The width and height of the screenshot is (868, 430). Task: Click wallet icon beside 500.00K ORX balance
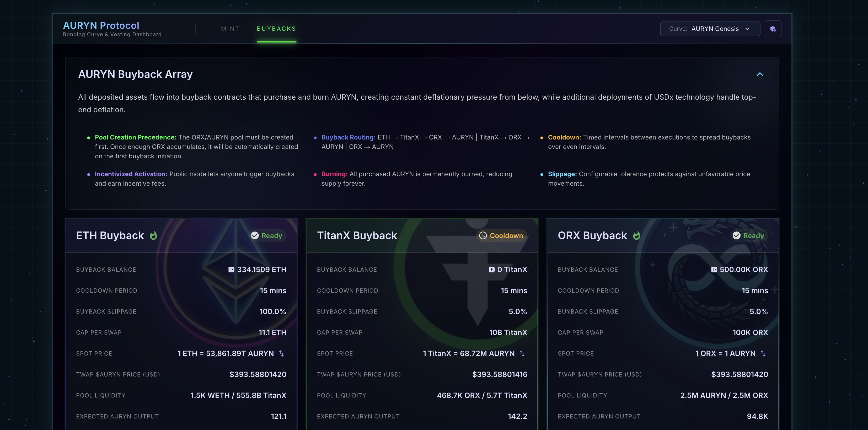click(x=714, y=270)
